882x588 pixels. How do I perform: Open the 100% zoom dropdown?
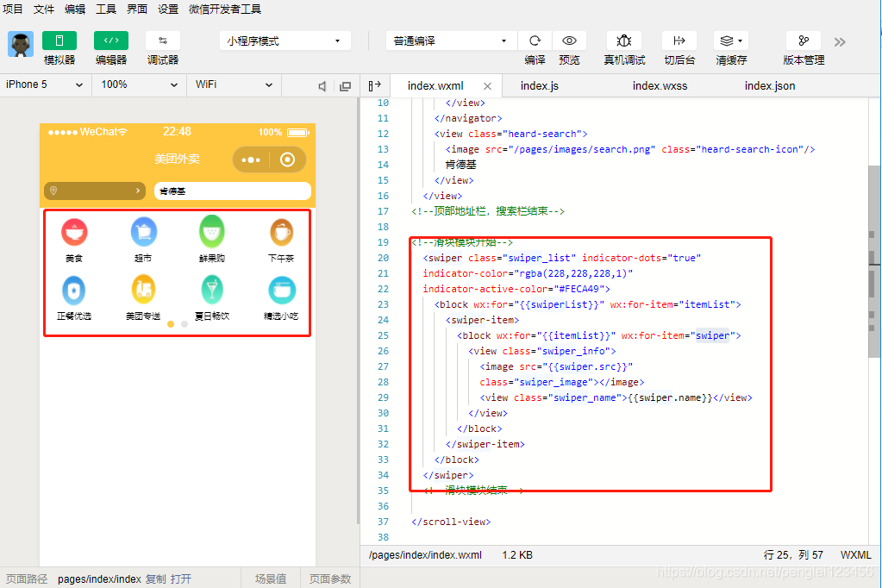tap(139, 85)
